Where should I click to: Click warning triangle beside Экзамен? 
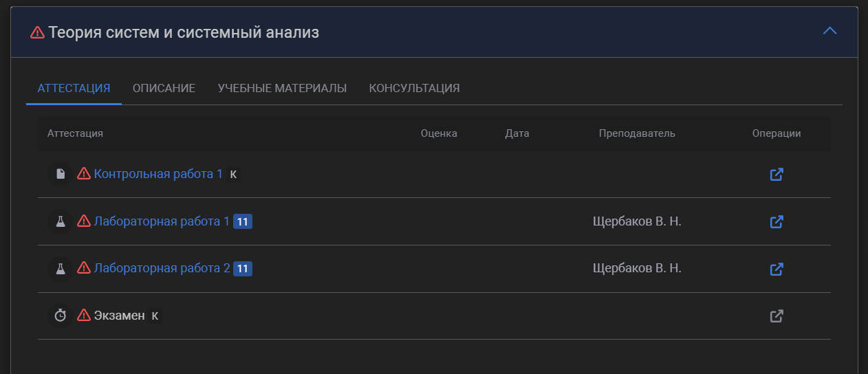[84, 316]
